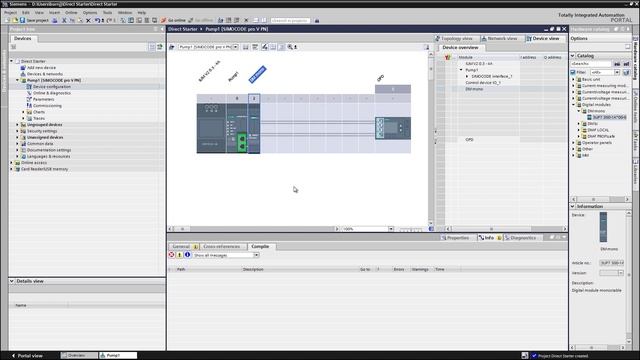Collapse the Information section header
Viewport: 640px width, 360px height.
pyautogui.click(x=573, y=207)
